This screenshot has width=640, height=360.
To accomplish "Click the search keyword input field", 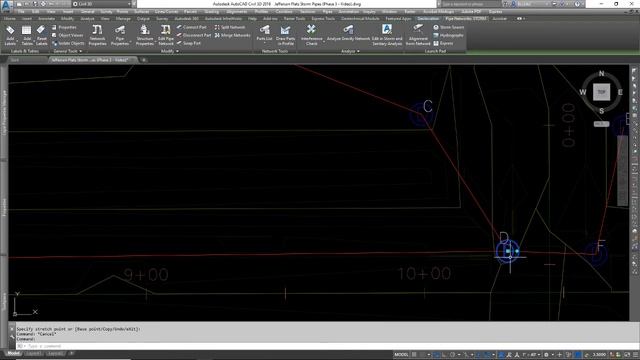I will [471, 4].
